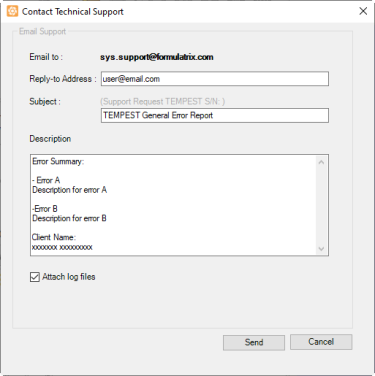The width and height of the screenshot is (375, 376).
Task: Place cursor on the Client Name line
Action: click(54, 237)
